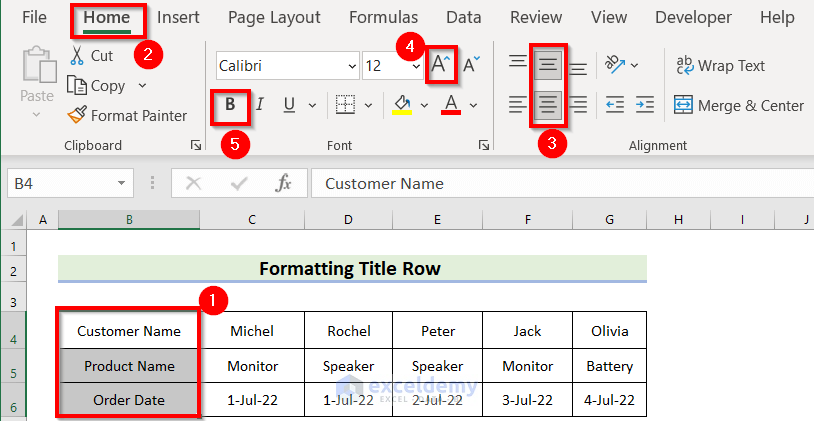Click the Copy icon

(76, 86)
